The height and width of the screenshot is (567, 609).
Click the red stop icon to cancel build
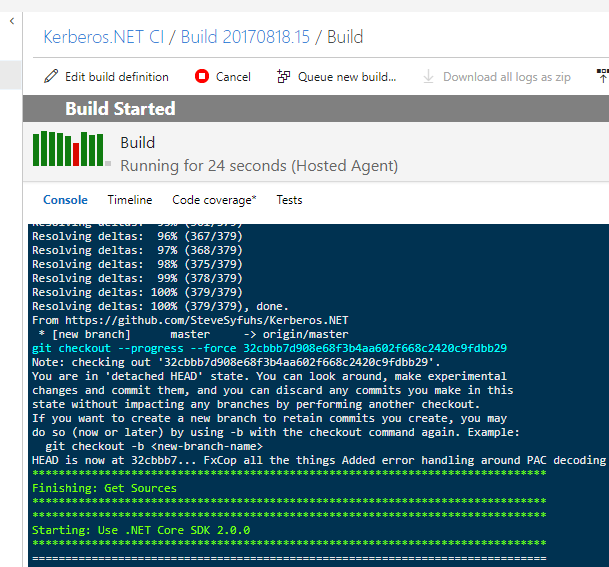[x=202, y=76]
